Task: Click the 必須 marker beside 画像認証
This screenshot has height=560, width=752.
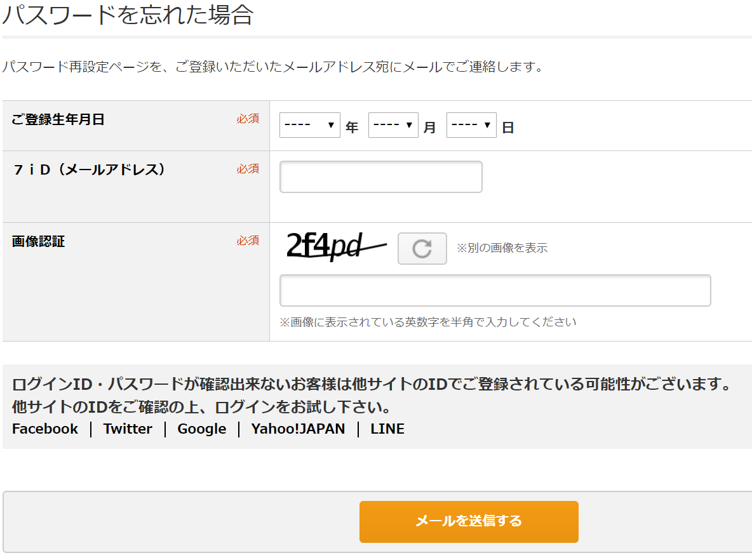Action: (248, 241)
